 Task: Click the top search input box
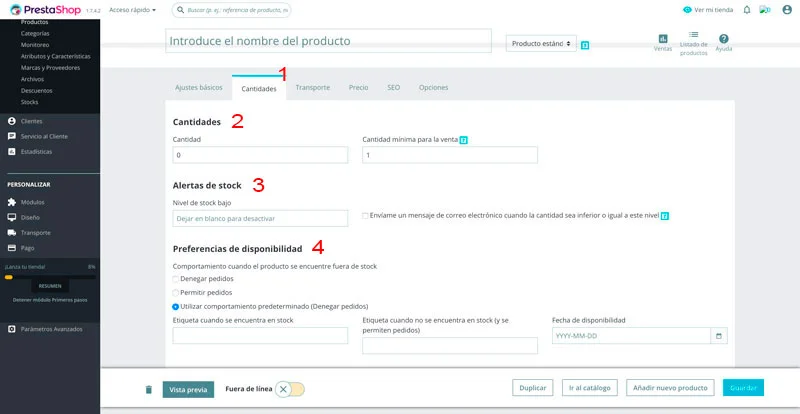(x=232, y=10)
